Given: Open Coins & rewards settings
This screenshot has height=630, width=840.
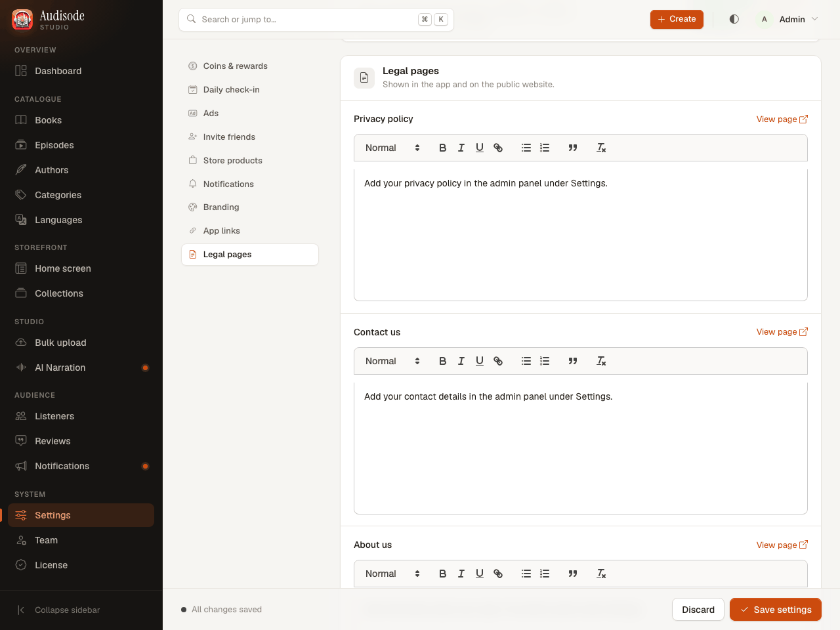Looking at the screenshot, I should pos(250,66).
